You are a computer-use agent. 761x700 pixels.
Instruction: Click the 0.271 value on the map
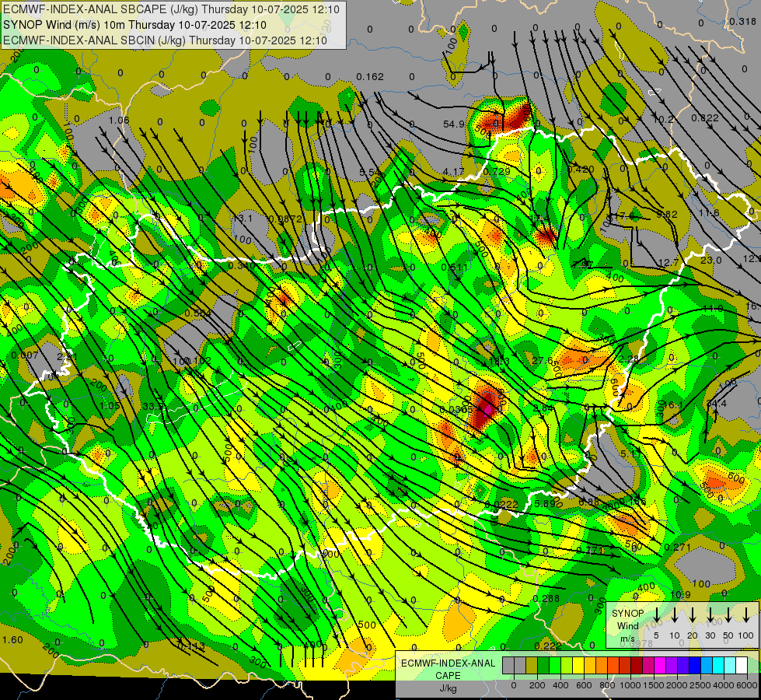tap(678, 548)
